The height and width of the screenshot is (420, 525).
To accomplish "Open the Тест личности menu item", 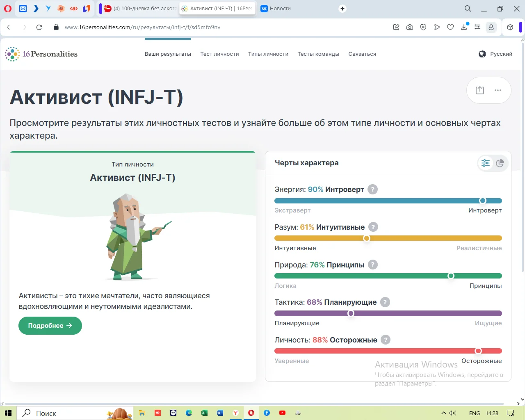I will tap(219, 54).
